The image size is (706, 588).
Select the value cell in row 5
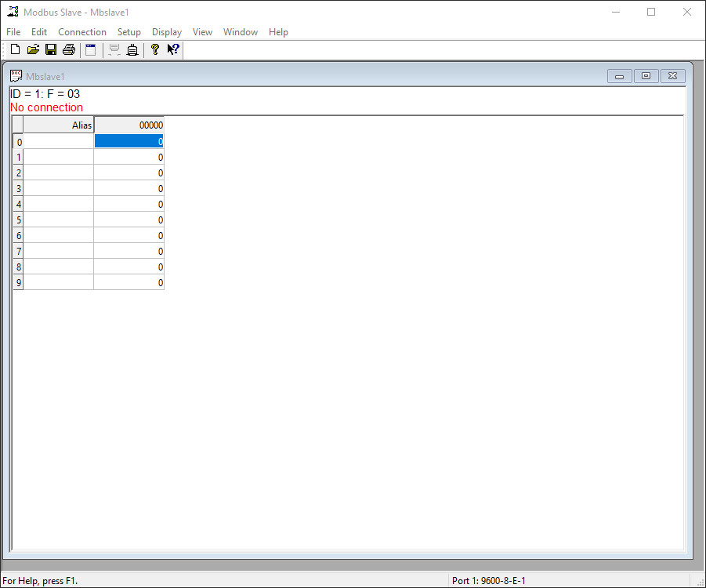pos(129,220)
